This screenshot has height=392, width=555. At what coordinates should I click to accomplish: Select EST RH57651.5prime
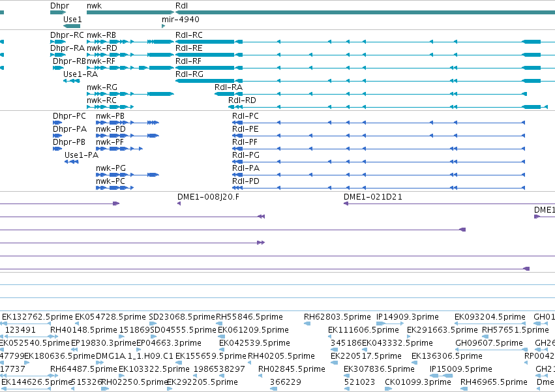[x=515, y=330]
